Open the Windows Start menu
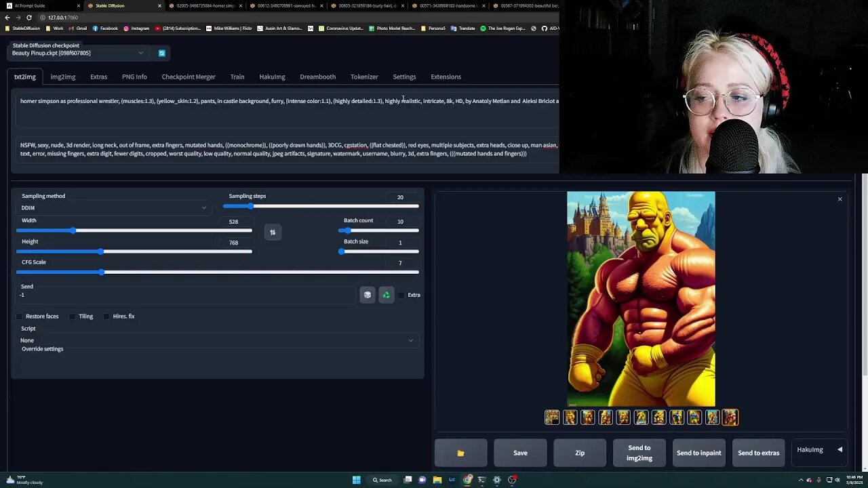The height and width of the screenshot is (488, 868). (356, 480)
